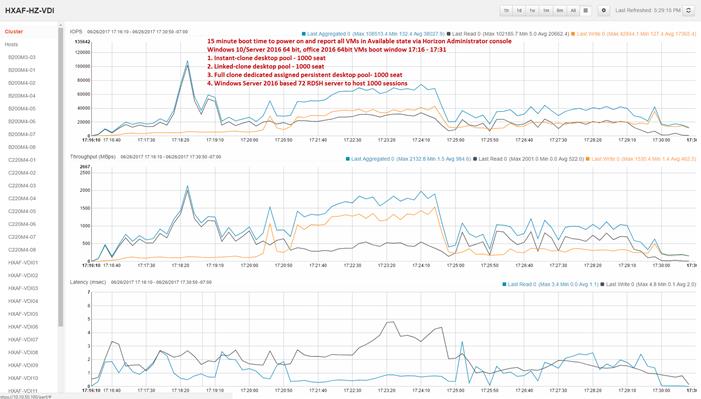Select host B200M4-08
Screen dimensions: 701x399
[22, 147]
